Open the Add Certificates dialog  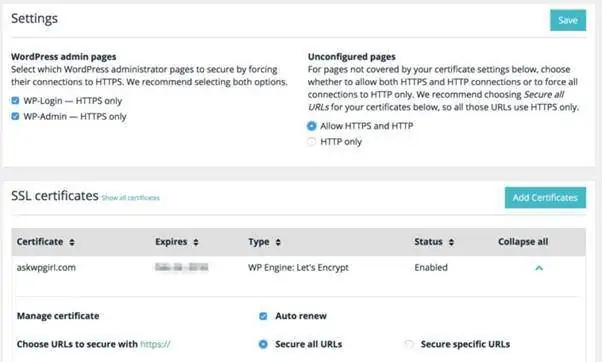[545, 198]
